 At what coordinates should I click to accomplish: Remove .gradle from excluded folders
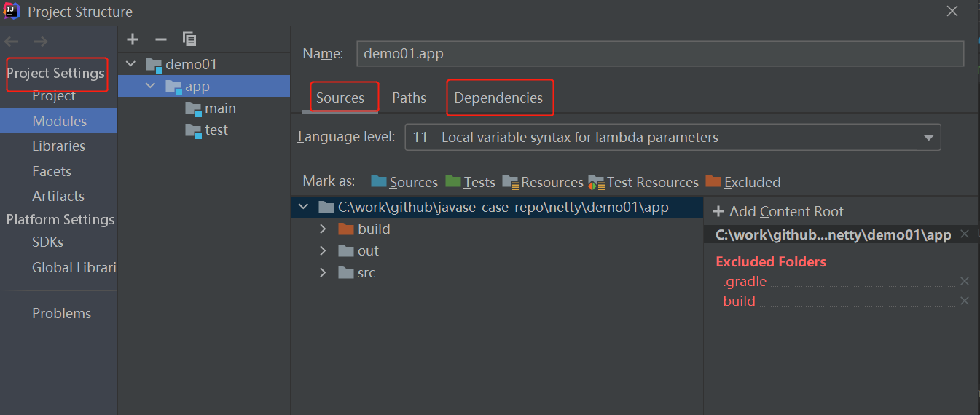point(965,282)
